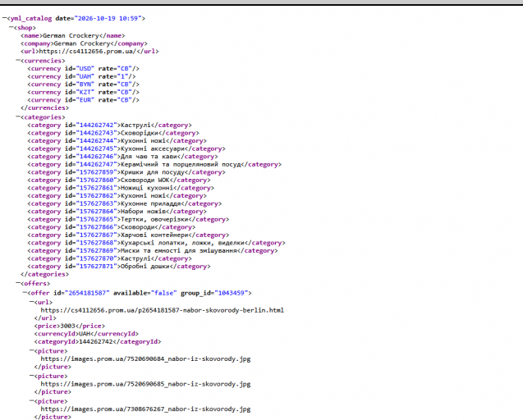This screenshot has height=420, width=523.
Task: Click image URL 7308676267_nabor-iz-skovorody.jpg
Action: coord(145,409)
